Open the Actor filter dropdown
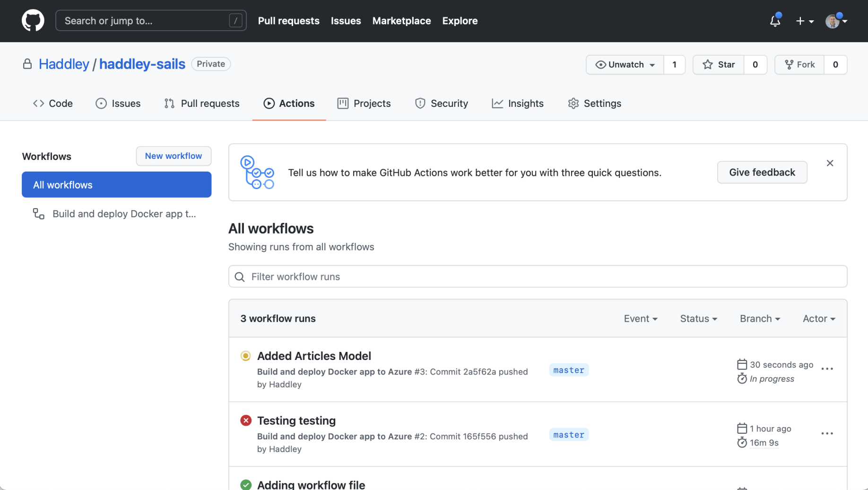868x490 pixels. point(819,319)
